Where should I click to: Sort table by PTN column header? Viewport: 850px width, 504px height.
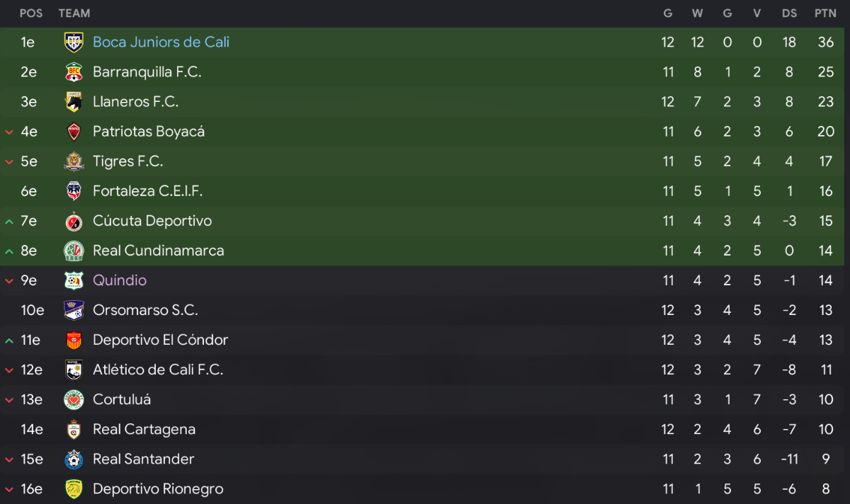tap(825, 13)
